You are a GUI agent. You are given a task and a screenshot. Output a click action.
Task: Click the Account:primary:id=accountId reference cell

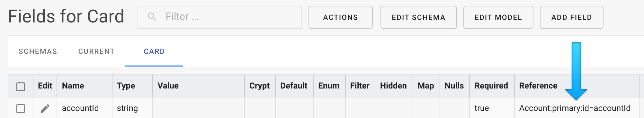pos(575,108)
